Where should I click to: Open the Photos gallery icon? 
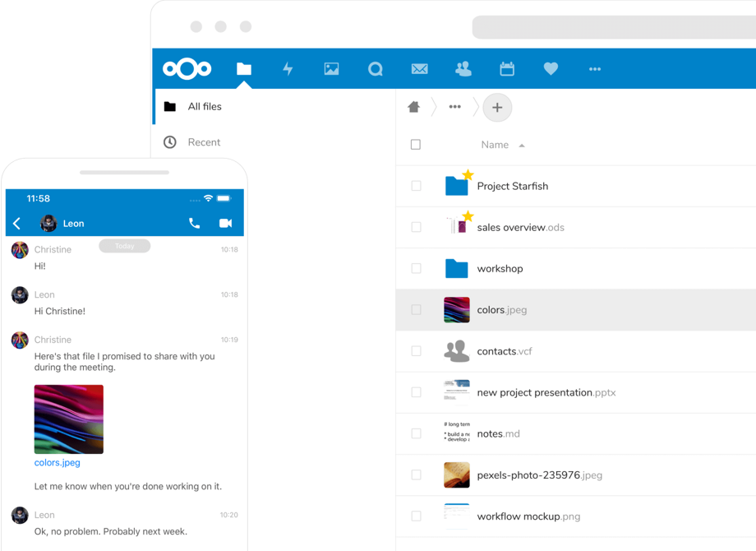click(331, 69)
